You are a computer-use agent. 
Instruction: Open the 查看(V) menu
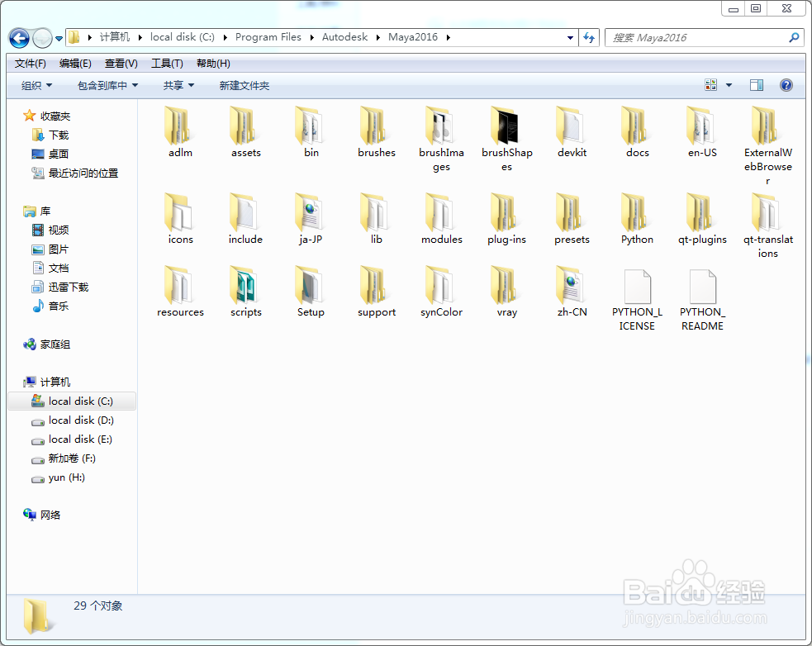(x=121, y=64)
